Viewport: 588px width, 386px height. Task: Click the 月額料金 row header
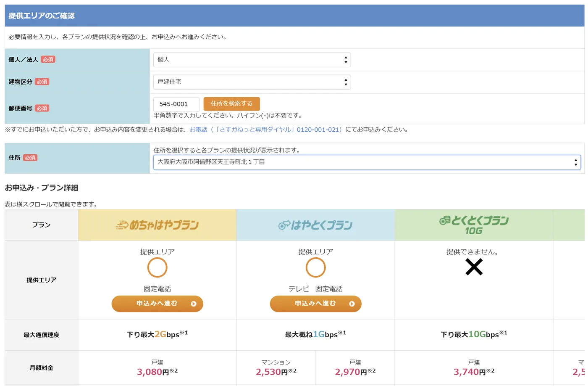click(x=41, y=368)
